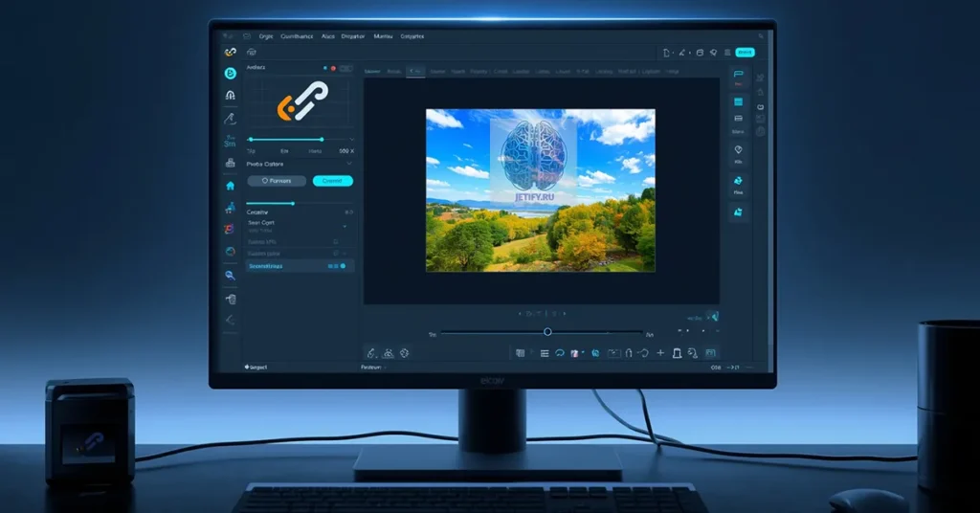Open the list icon beside cyan button
The image size is (980, 513).
point(727,53)
